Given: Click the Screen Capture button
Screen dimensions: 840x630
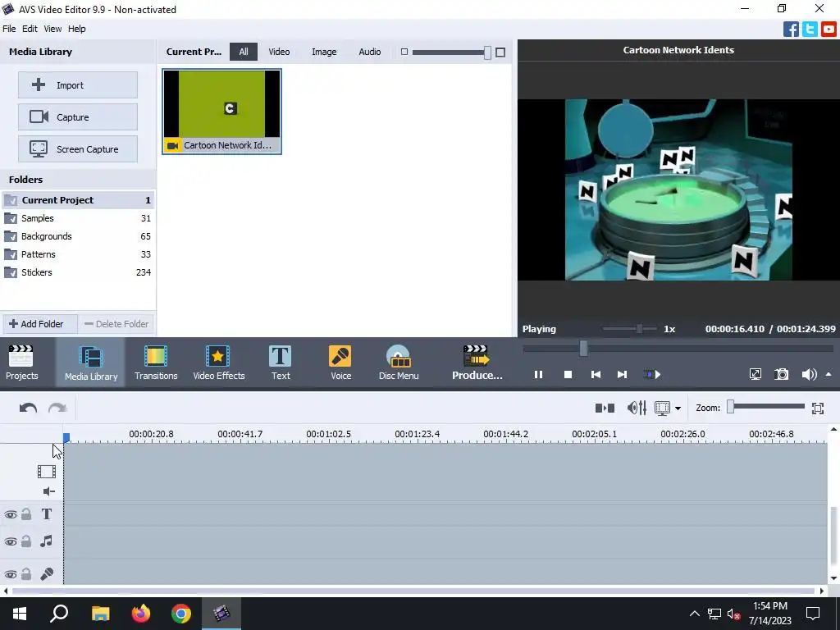Looking at the screenshot, I should tap(78, 149).
